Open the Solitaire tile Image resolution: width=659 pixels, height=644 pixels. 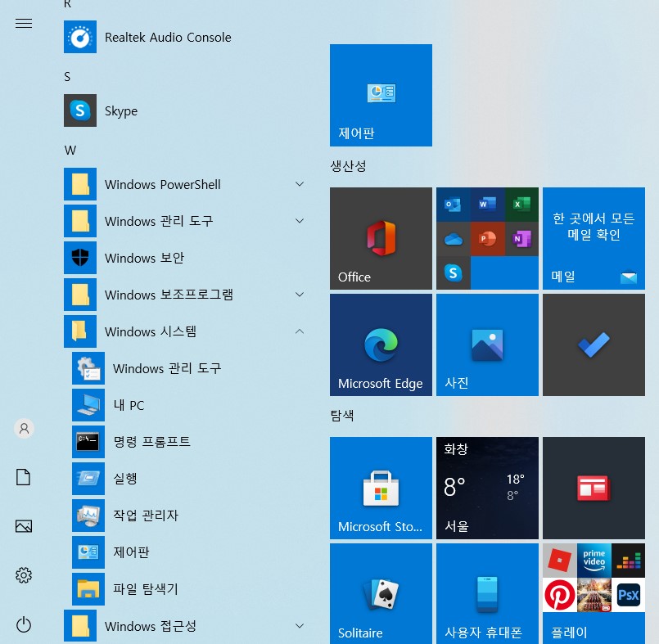point(381,593)
